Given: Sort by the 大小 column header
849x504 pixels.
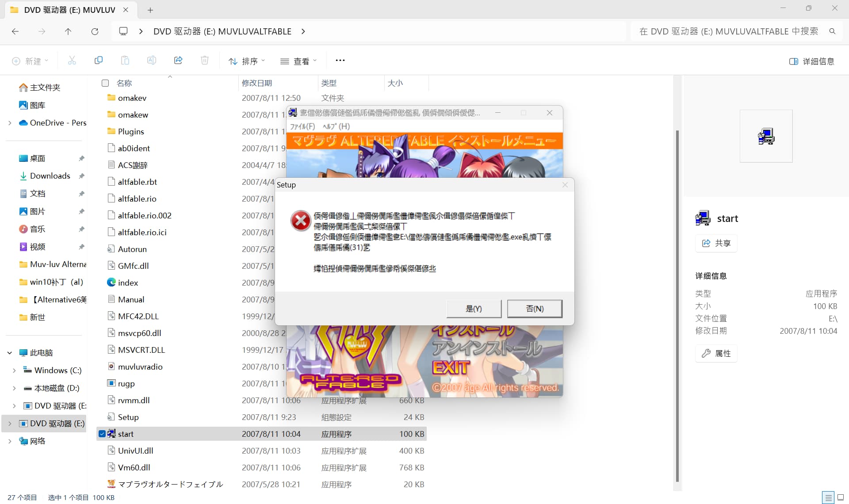Looking at the screenshot, I should pyautogui.click(x=395, y=83).
